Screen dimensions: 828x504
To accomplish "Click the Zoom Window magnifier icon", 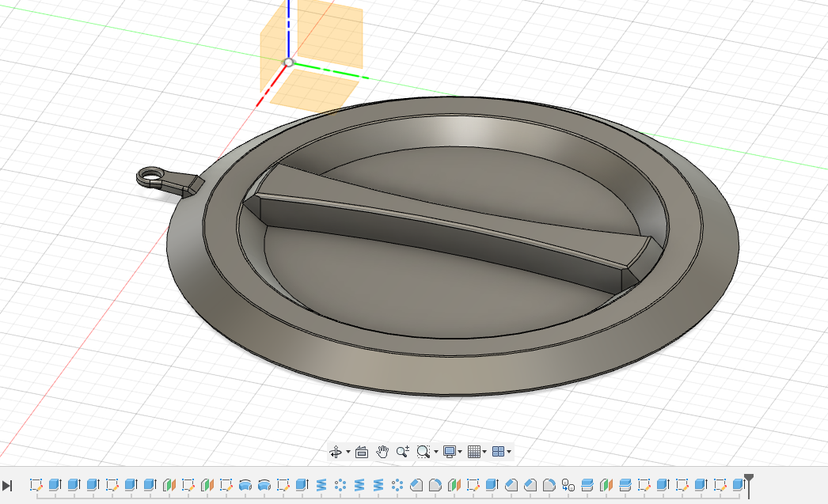I will click(x=423, y=452).
